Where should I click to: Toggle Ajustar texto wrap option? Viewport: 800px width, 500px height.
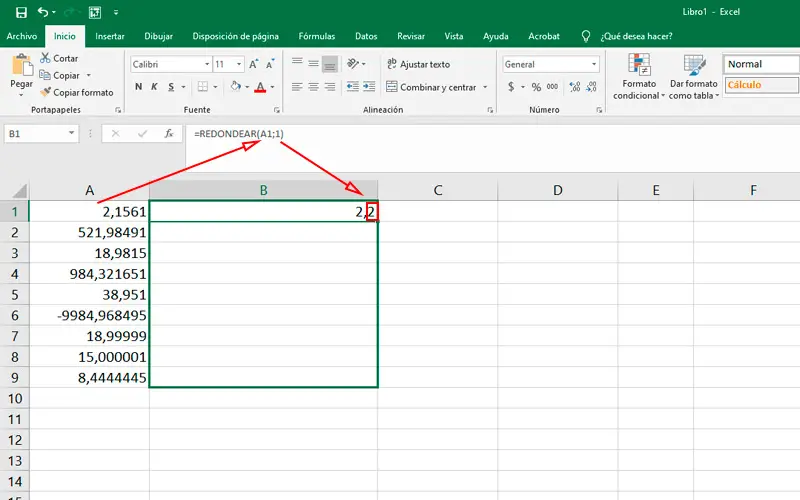pos(418,64)
